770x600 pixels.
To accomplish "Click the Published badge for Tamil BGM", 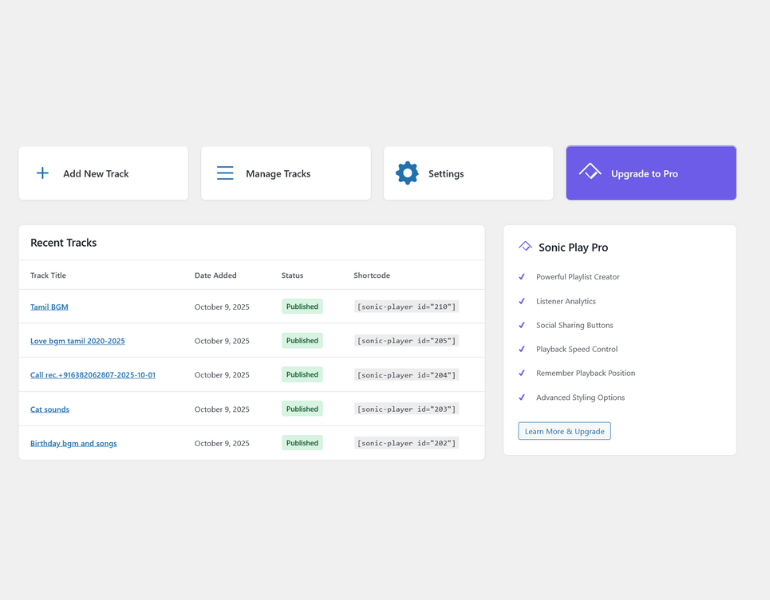I will tap(302, 307).
